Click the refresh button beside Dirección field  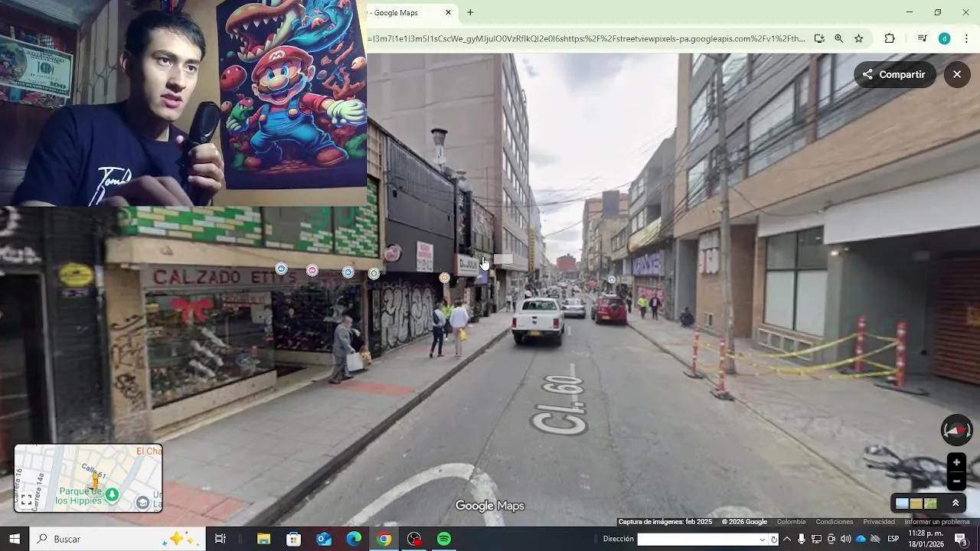(x=774, y=540)
